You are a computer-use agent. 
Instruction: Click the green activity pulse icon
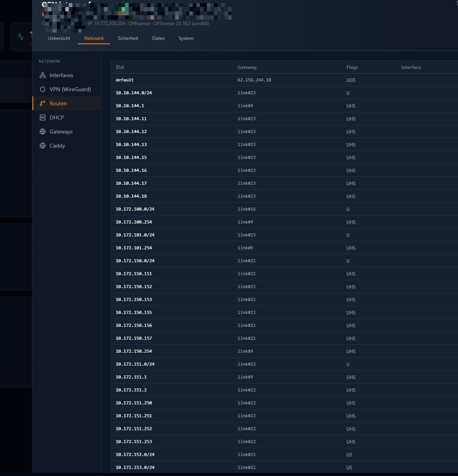point(21,37)
